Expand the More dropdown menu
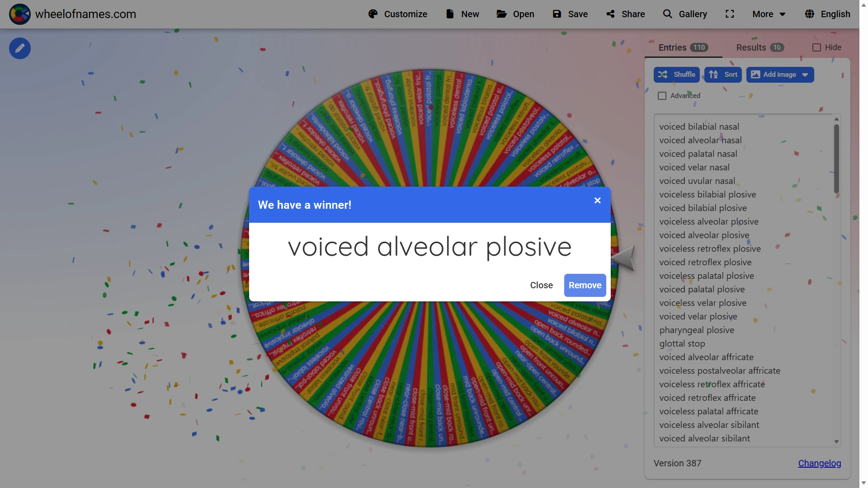Image resolution: width=868 pixels, height=488 pixels. pyautogui.click(x=769, y=14)
